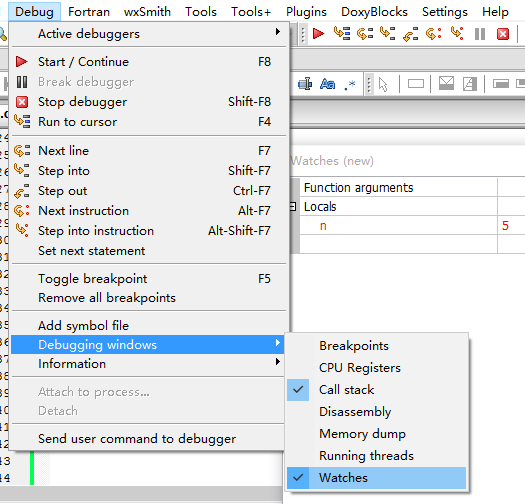Select Step into instruction menu entry

coord(149,231)
